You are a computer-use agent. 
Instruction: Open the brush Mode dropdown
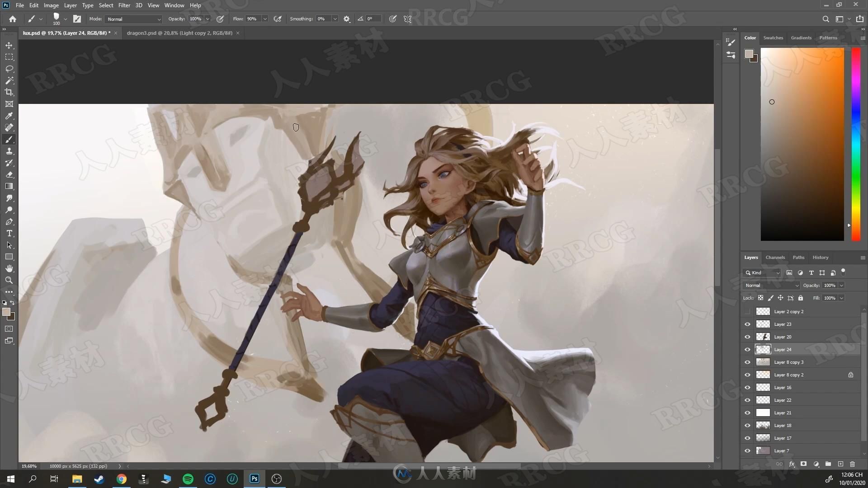pyautogui.click(x=134, y=19)
